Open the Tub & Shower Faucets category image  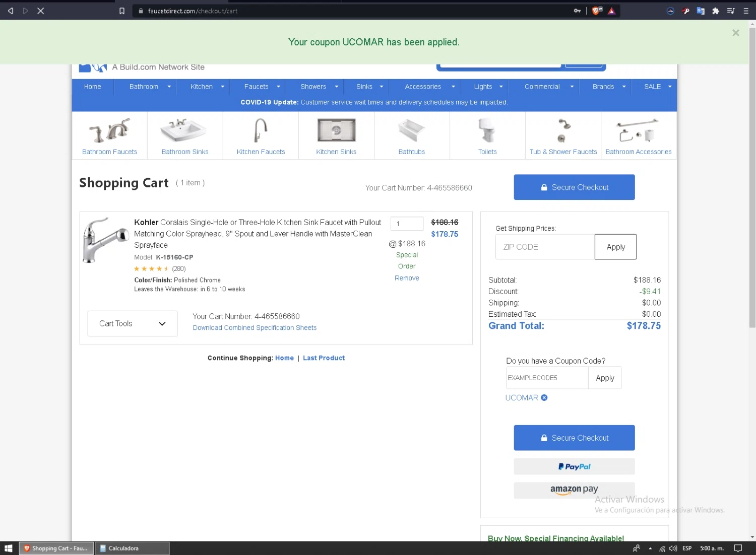[563, 130]
